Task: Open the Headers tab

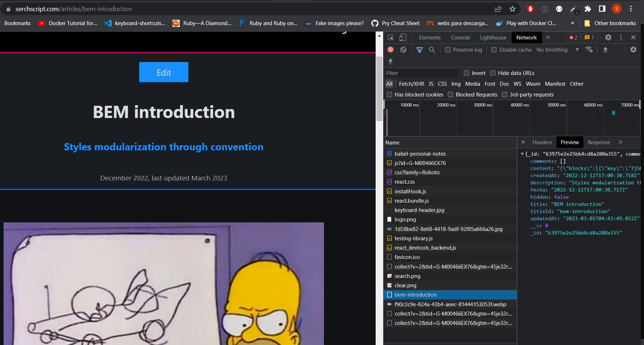Action: (x=542, y=142)
